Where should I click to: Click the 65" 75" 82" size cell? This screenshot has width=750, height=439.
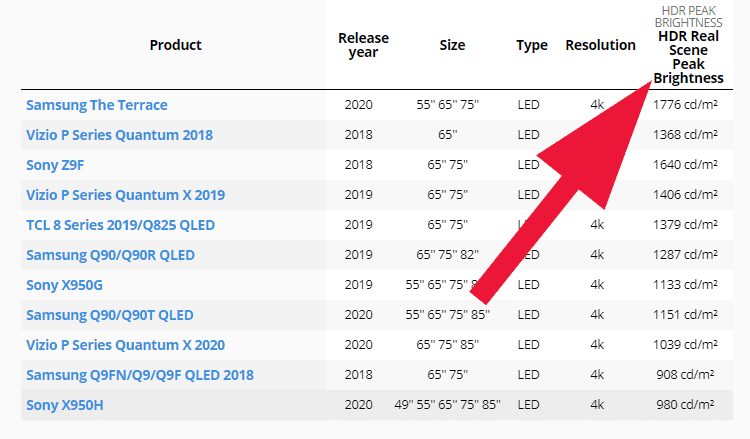448,254
